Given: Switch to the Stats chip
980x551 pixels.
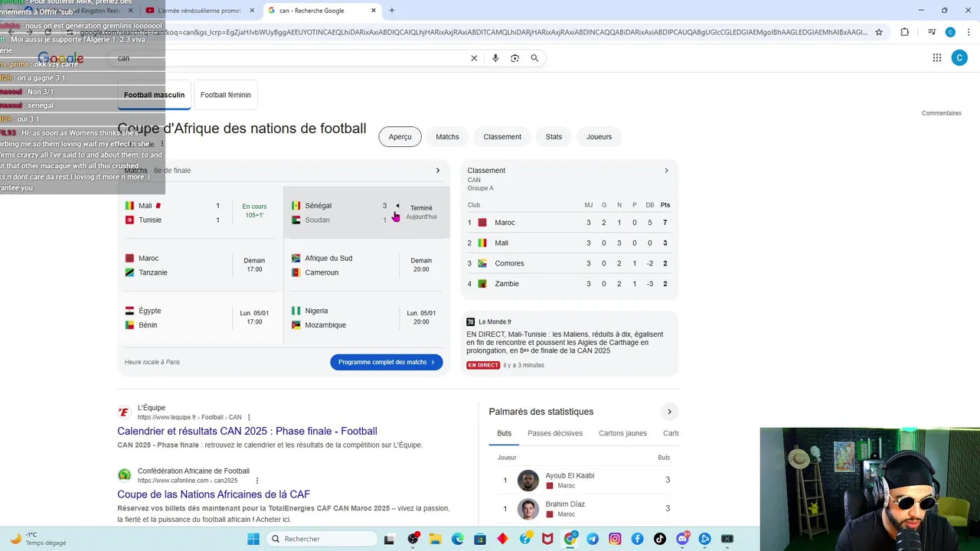Looking at the screenshot, I should point(554,137).
